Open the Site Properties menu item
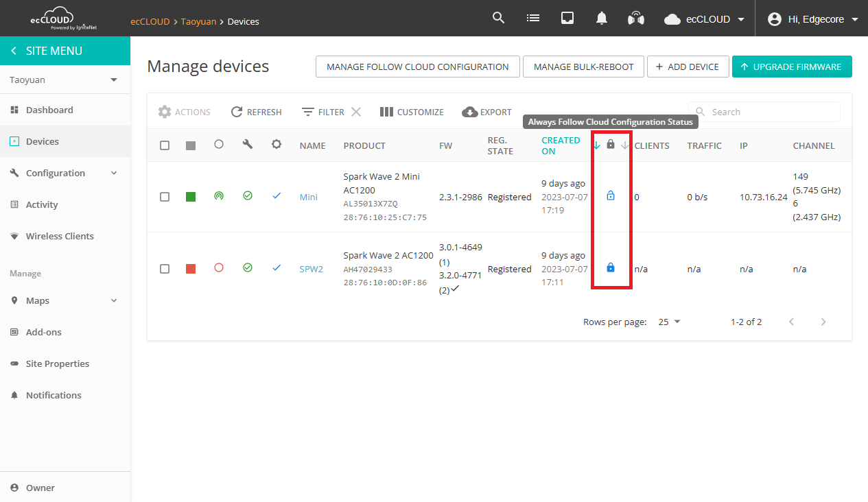The width and height of the screenshot is (868, 502). [64, 363]
